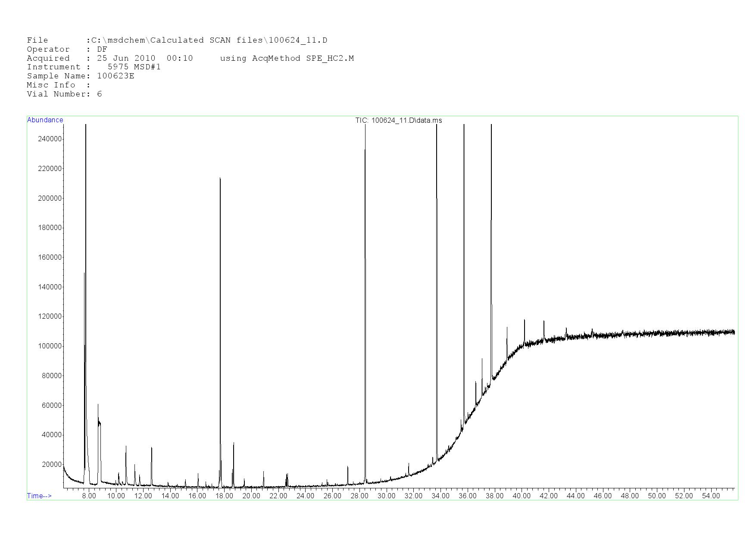The width and height of the screenshot is (756, 534).
Task: Click the 8.00 time axis label
Action: tap(89, 496)
